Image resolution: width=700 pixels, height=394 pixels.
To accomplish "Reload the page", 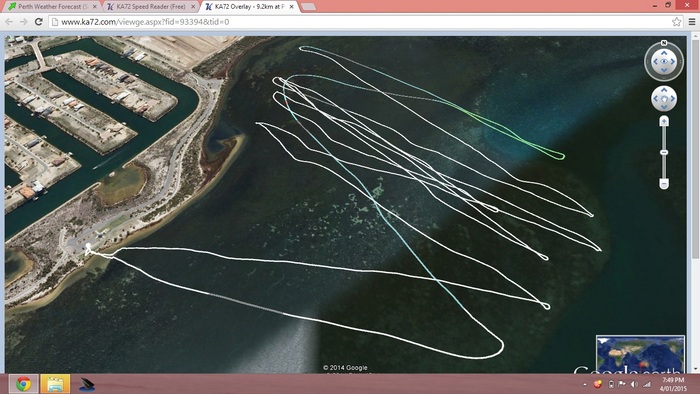I will [x=38, y=21].
